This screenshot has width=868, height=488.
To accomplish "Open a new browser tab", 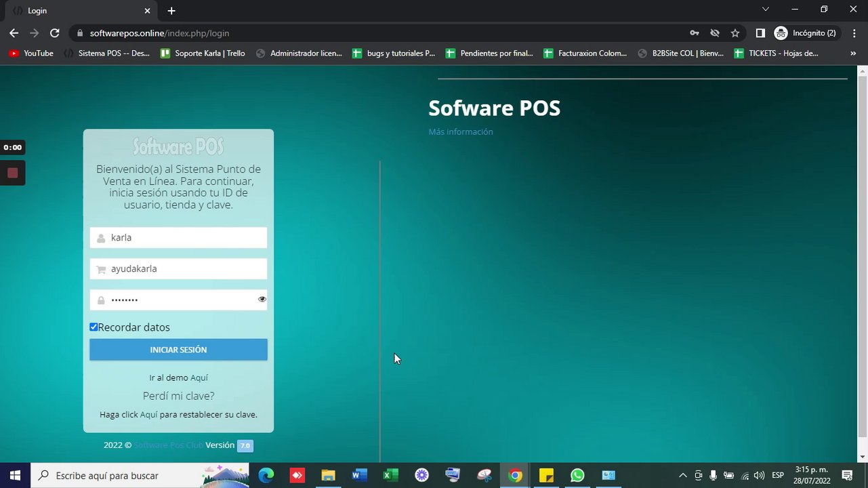I will 171,11.
